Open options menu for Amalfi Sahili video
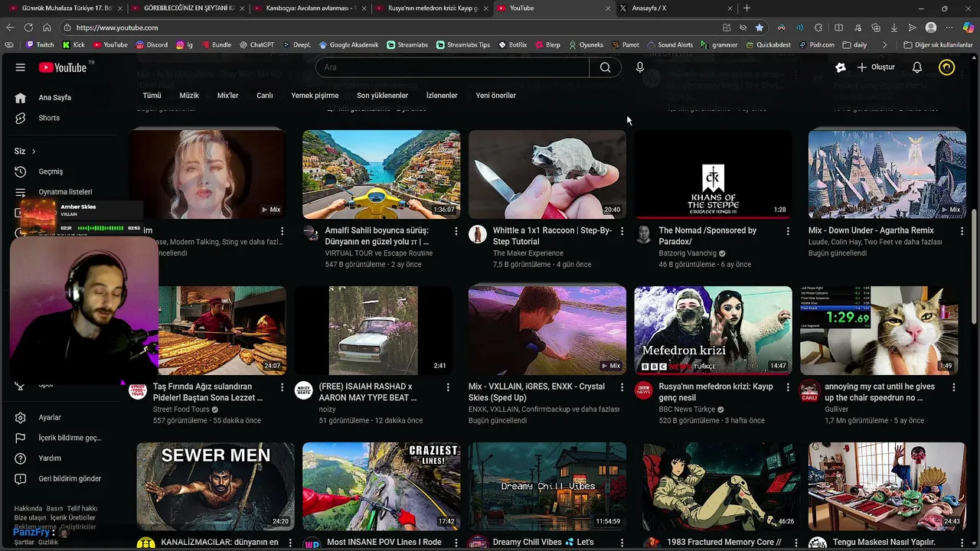Screen dimensions: 980x551 pos(456,231)
